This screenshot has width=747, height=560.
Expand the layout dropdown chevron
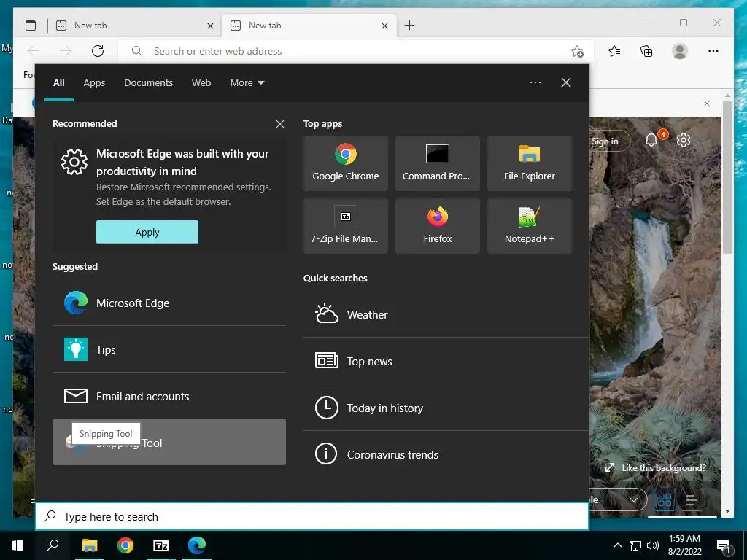click(x=634, y=499)
